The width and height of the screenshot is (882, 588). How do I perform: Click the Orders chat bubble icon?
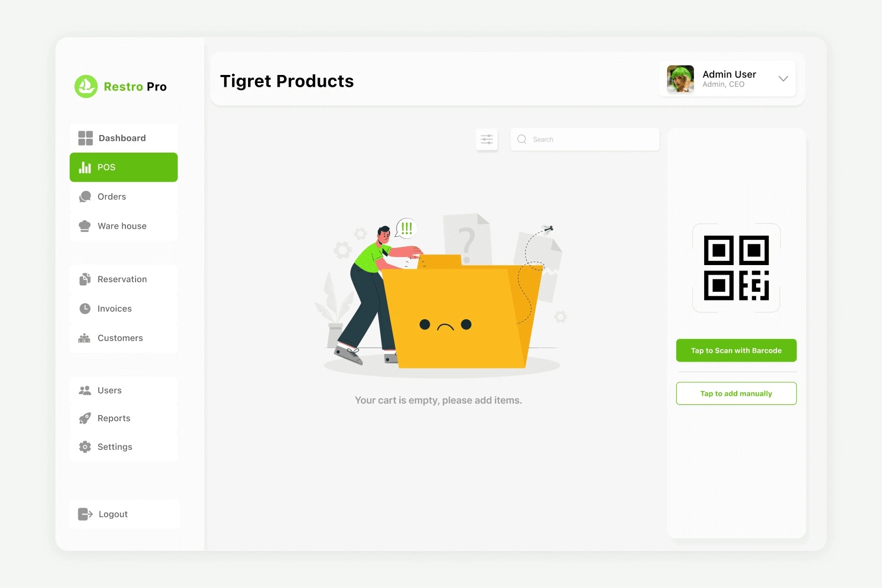tap(85, 197)
